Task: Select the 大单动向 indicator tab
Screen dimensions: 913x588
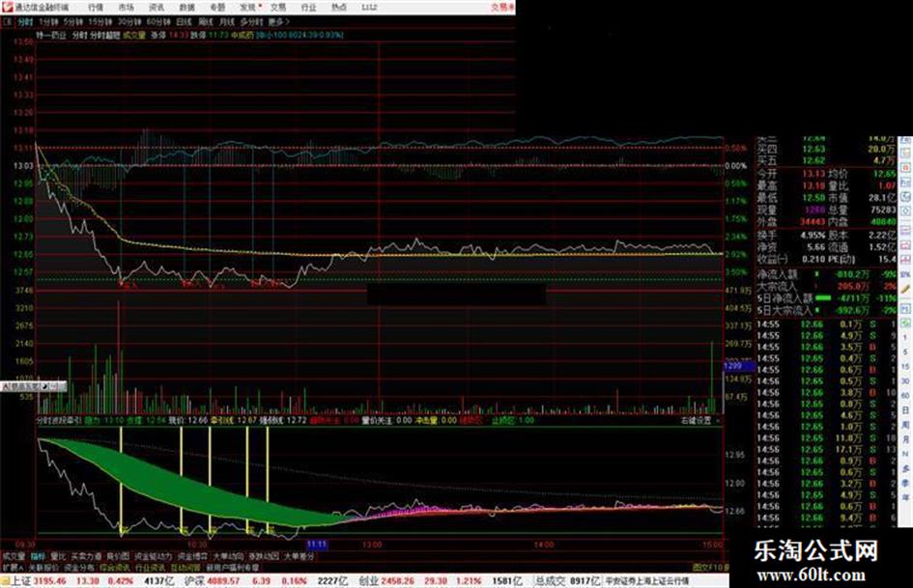Action: [228, 557]
